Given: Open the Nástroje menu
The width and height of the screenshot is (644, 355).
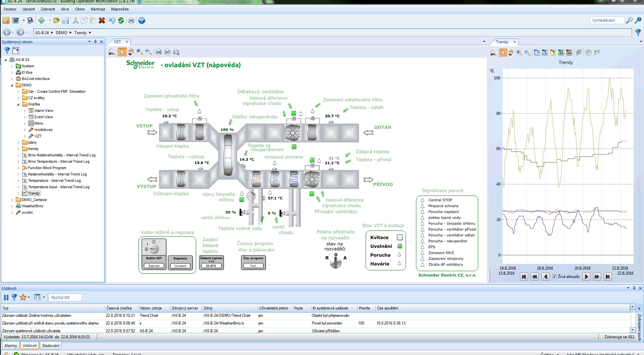Looking at the screenshot, I should 98,9.
